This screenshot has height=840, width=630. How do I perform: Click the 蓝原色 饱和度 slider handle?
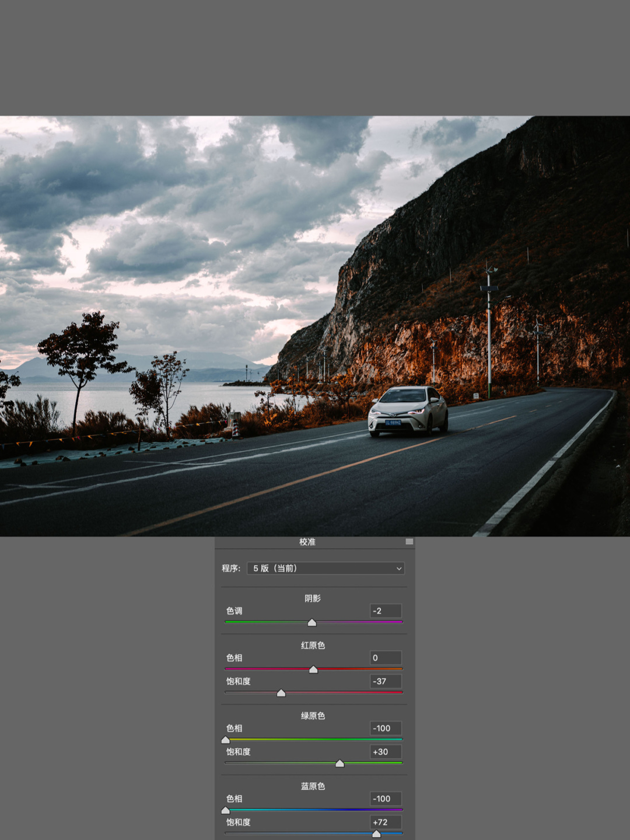pyautogui.click(x=376, y=834)
